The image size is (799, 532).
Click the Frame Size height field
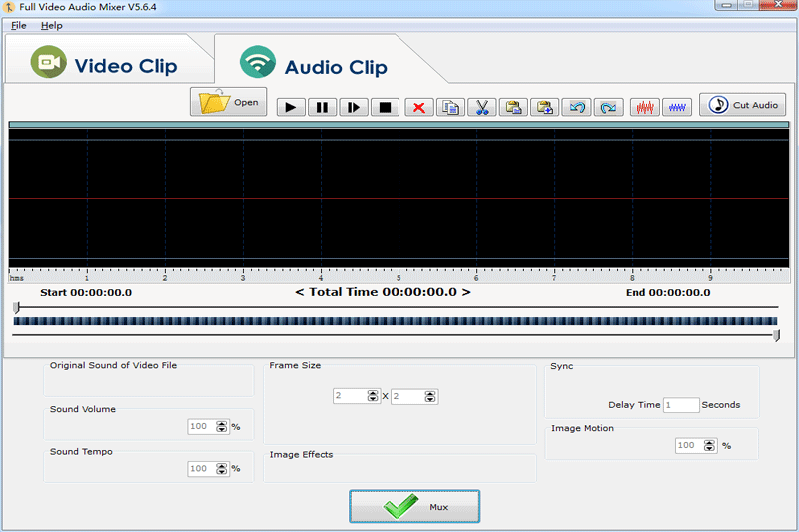point(408,396)
